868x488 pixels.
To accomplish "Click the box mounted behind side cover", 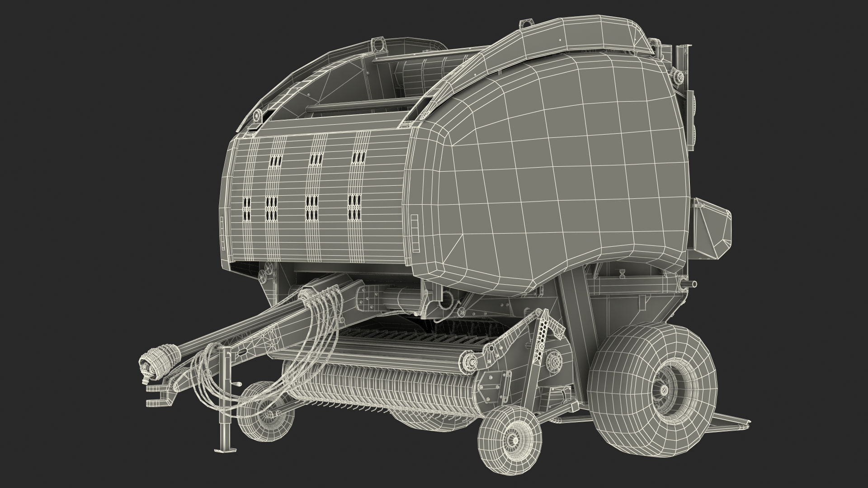I will [710, 228].
